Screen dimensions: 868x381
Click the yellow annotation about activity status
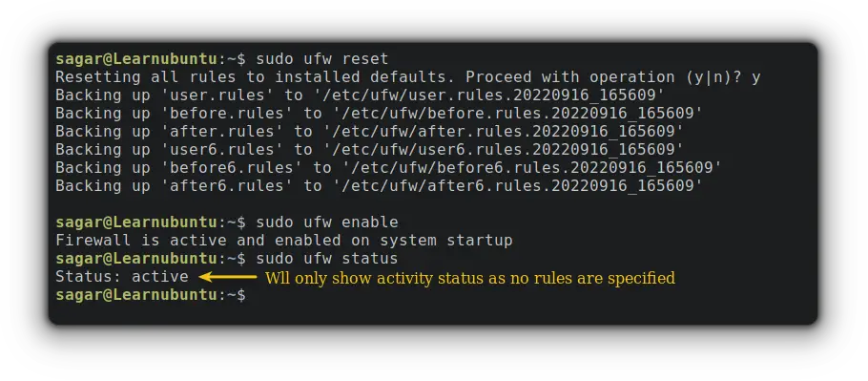[x=470, y=278]
